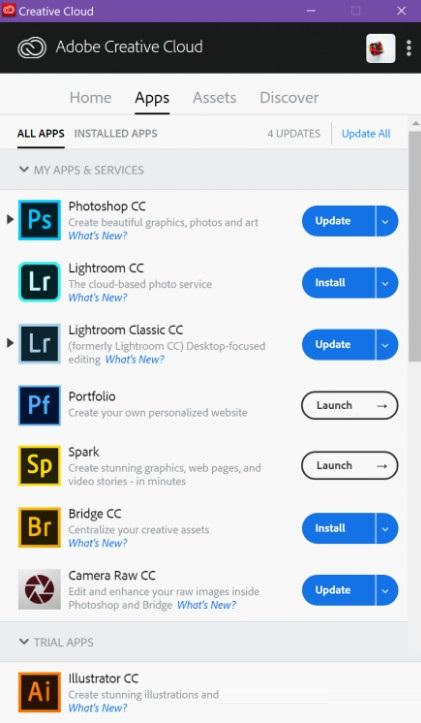Screen dimensions: 421x723
Task: Click the Camera Raw CC title text
Action: [112, 575]
